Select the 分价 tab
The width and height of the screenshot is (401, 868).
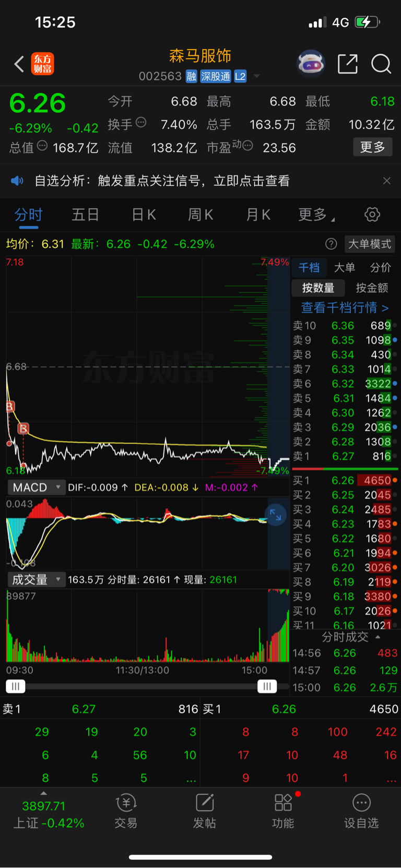pyautogui.click(x=380, y=268)
